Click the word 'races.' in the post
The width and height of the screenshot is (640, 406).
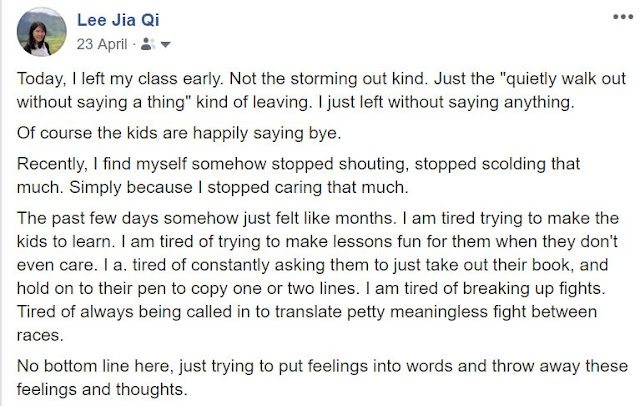click(x=40, y=335)
